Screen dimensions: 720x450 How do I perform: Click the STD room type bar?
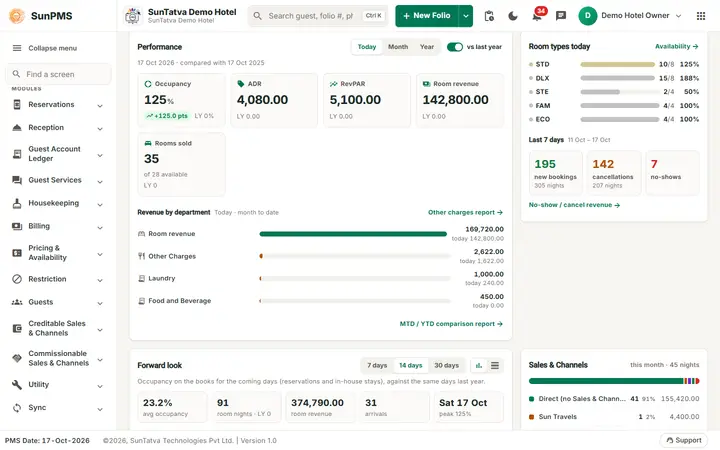pyautogui.click(x=618, y=65)
